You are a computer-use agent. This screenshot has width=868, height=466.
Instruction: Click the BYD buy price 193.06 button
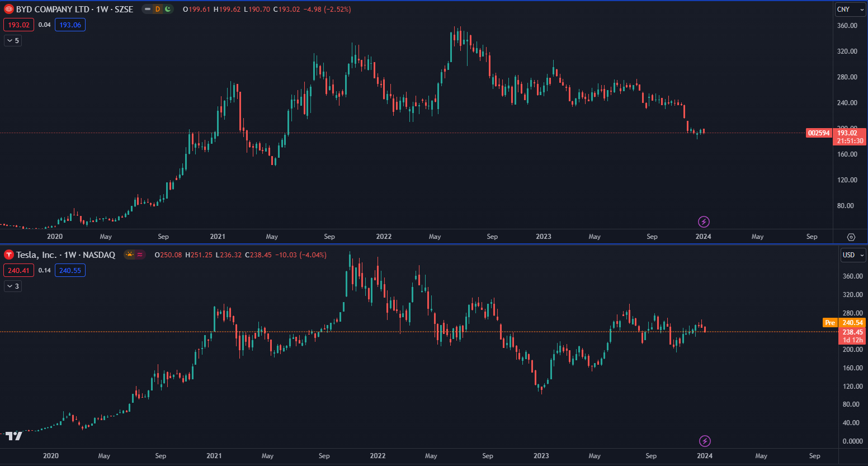tap(70, 25)
